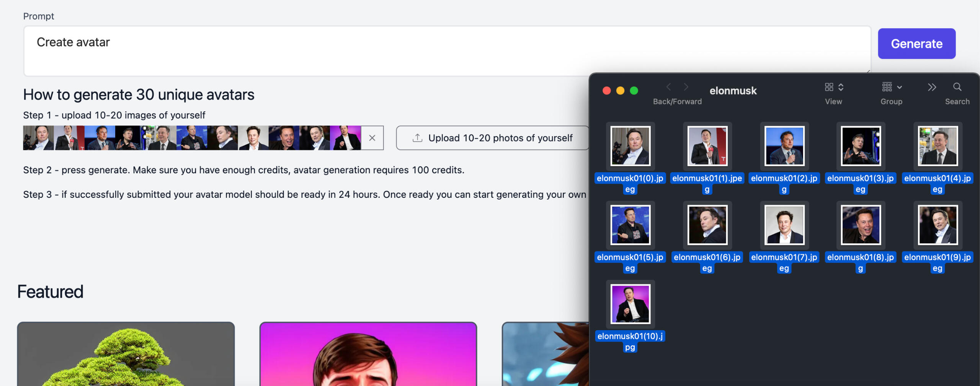
Task: Click the green zoom button of Finder window
Action: [634, 91]
